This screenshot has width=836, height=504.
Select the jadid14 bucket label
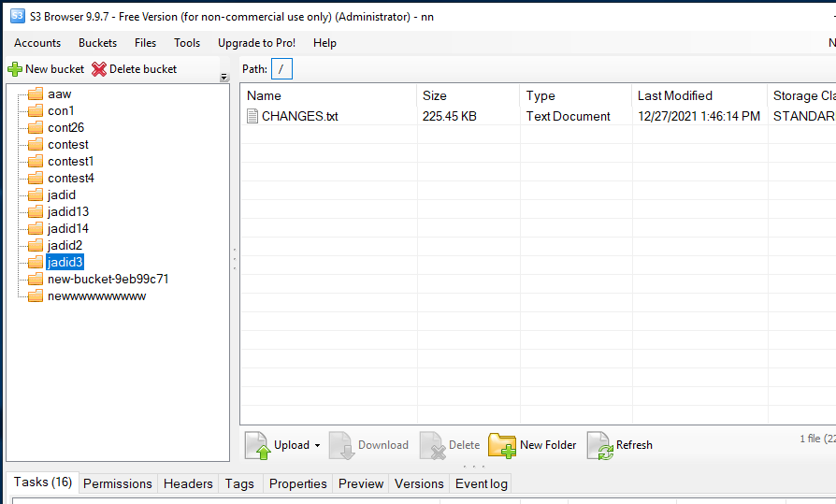(68, 229)
